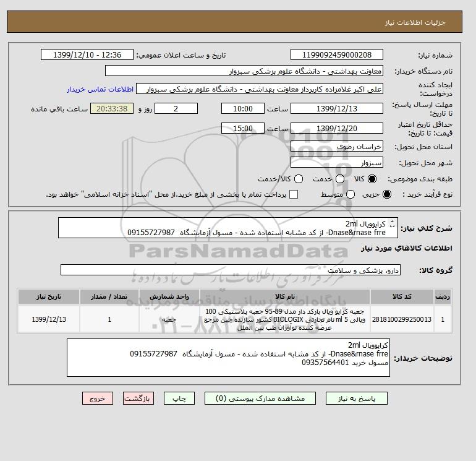Click the 10:00 deadline time field
The height and width of the screenshot is (461, 476).
243,108
